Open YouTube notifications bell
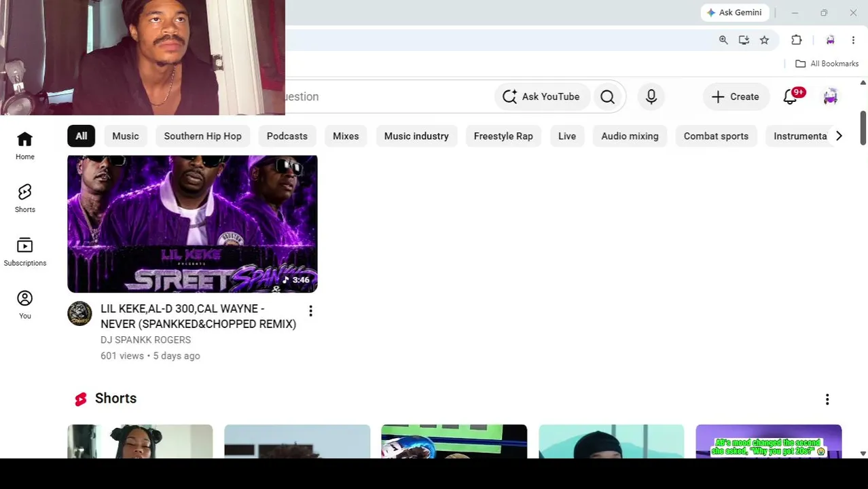Image resolution: width=868 pixels, height=489 pixels. tap(791, 96)
